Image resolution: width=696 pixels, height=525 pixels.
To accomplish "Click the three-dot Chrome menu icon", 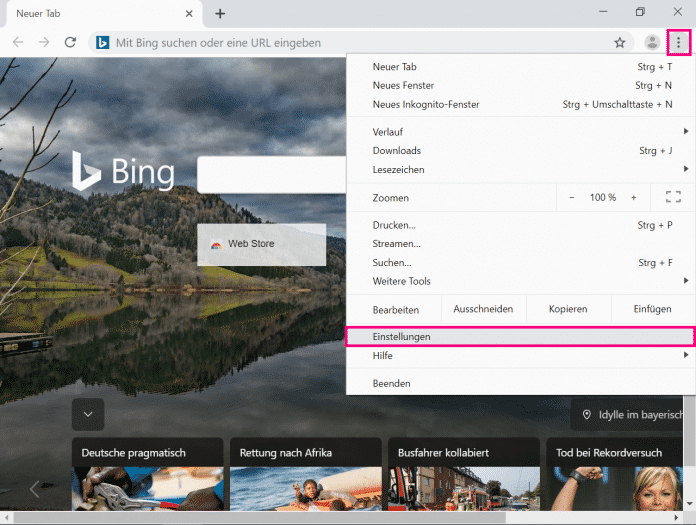I will pyautogui.click(x=679, y=42).
